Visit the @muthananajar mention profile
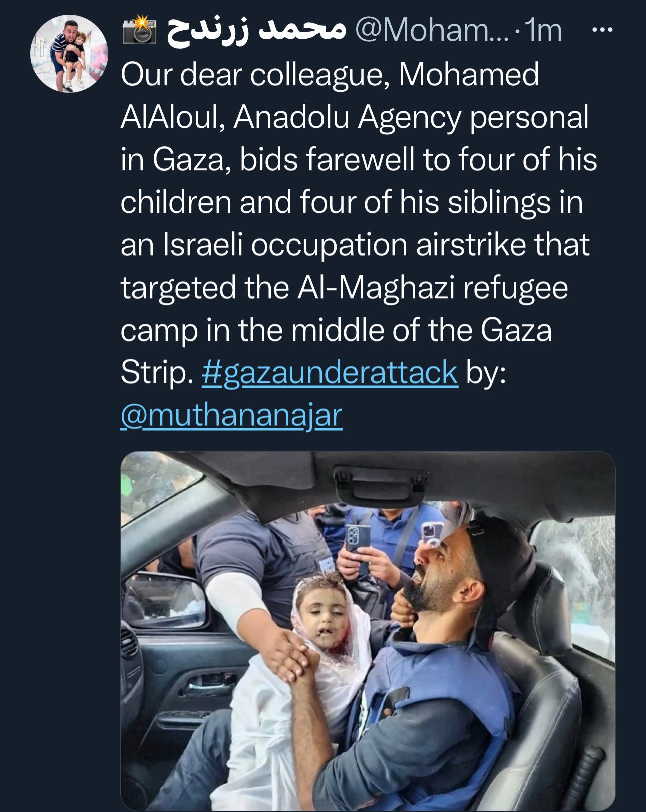646x812 pixels. pos(231,415)
